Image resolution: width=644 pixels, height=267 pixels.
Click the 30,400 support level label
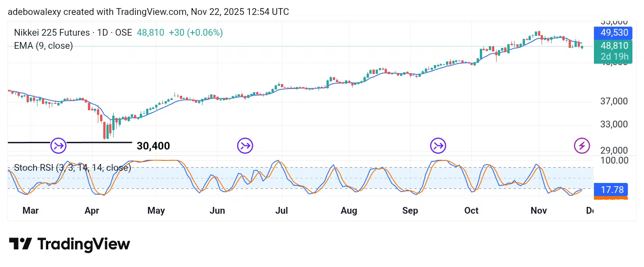(153, 146)
